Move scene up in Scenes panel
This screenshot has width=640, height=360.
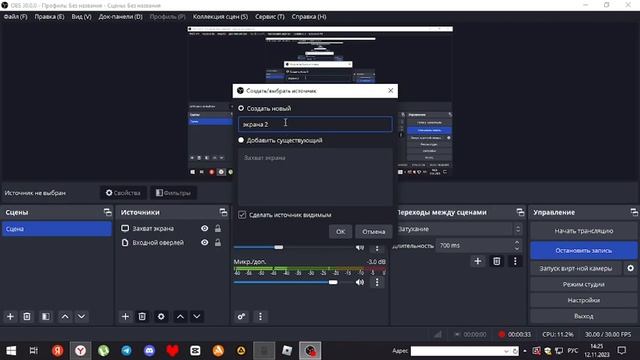pyautogui.click(x=65, y=316)
